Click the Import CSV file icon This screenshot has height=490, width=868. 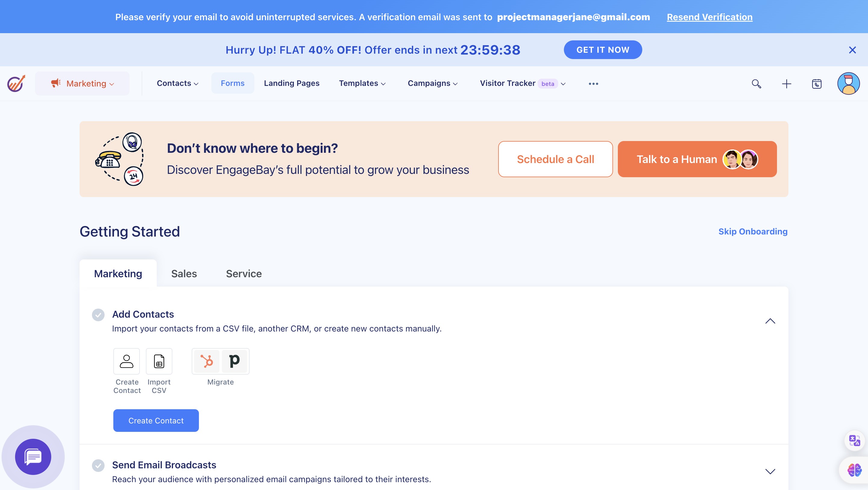159,361
